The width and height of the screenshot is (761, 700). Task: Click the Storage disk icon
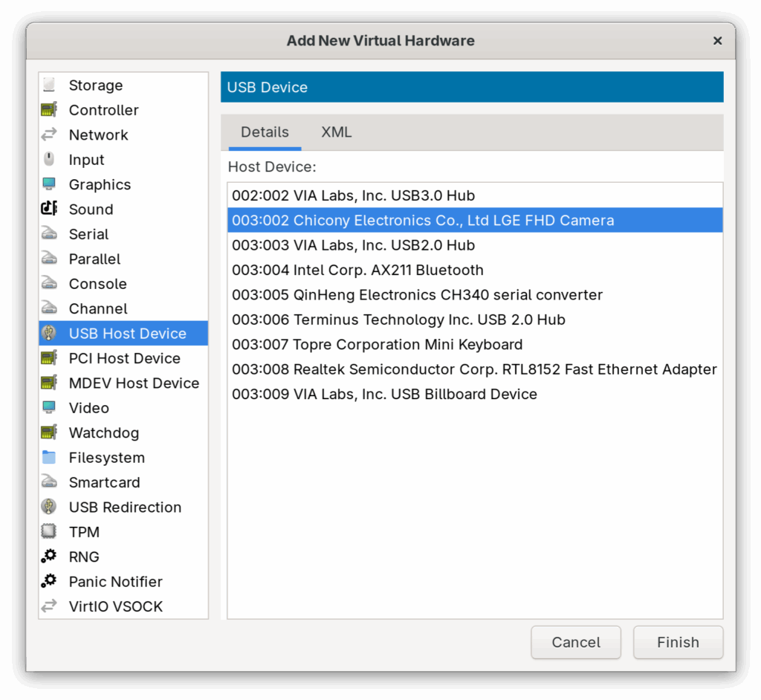49,85
